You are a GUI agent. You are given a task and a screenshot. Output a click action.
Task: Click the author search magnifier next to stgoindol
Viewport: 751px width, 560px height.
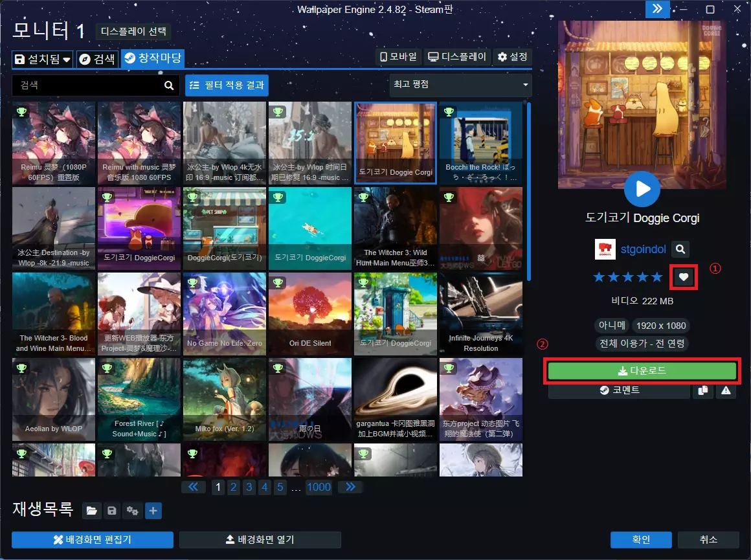pyautogui.click(x=680, y=249)
